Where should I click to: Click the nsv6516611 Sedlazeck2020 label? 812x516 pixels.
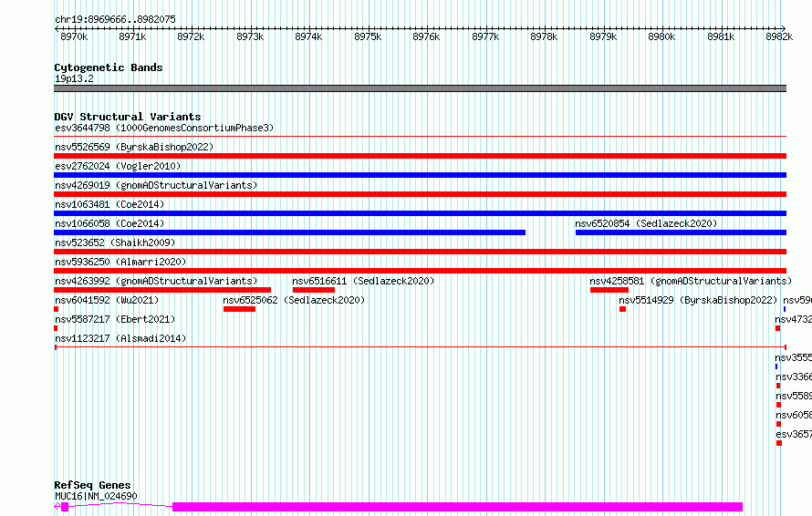point(363,281)
